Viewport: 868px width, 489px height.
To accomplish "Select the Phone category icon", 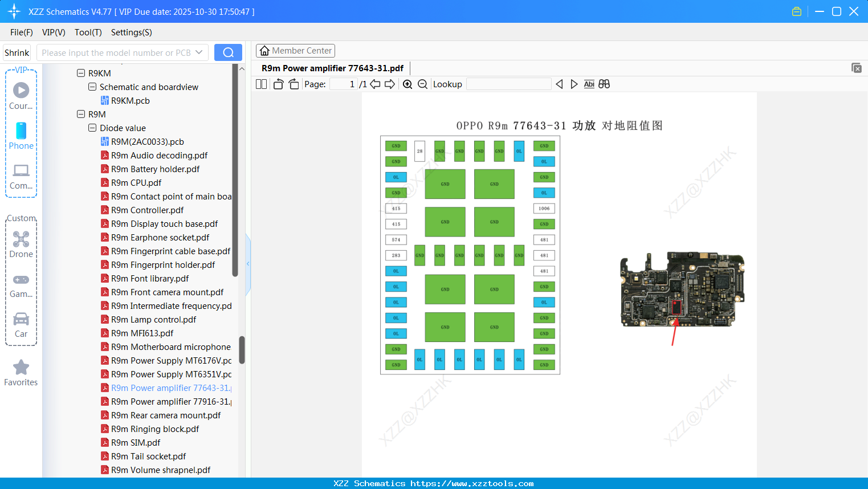I will (x=21, y=131).
